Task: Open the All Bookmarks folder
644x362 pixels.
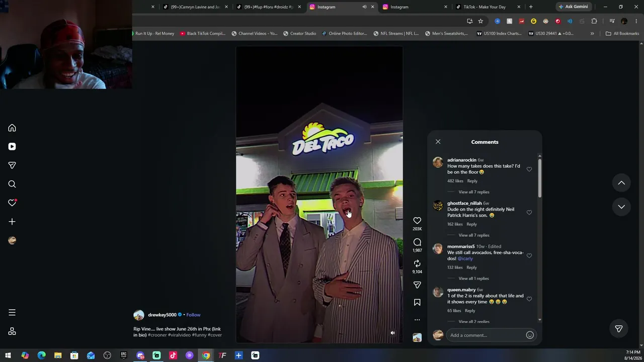Action: pos(622,34)
